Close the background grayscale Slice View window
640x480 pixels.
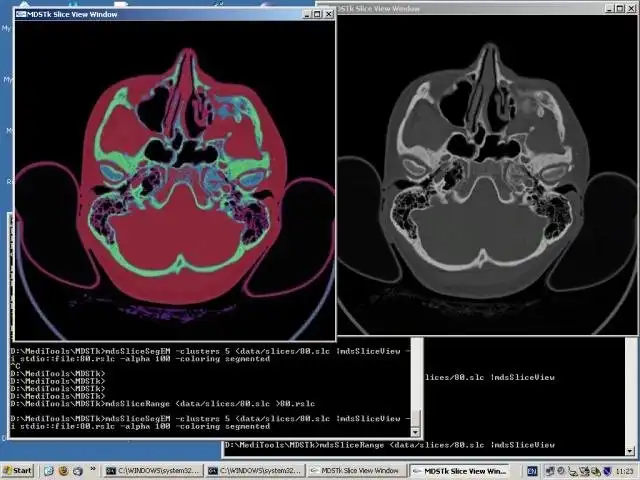pyautogui.click(x=631, y=8)
